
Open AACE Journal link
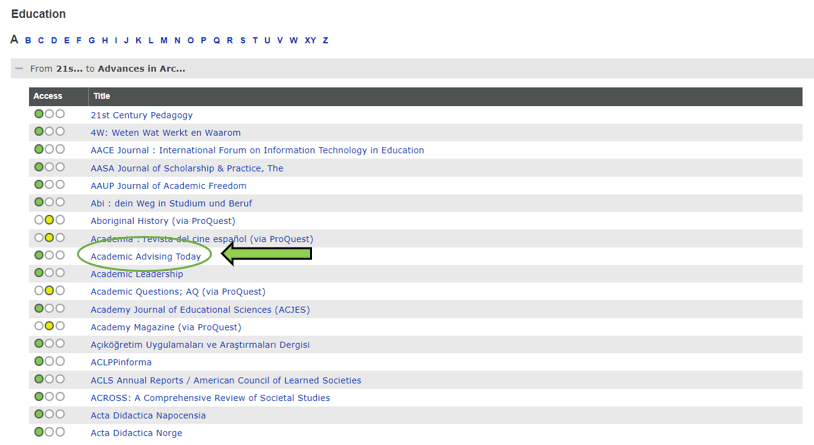tap(257, 151)
